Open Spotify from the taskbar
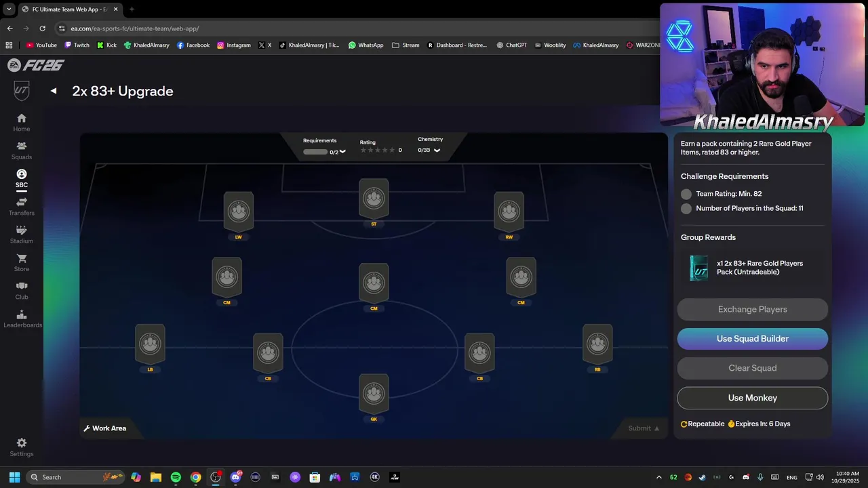868x488 pixels. 176,477
